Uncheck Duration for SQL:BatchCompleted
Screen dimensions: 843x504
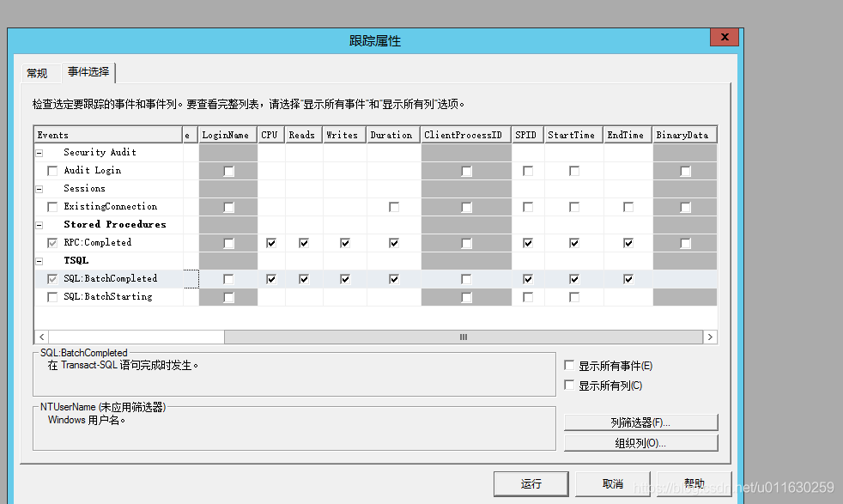pos(393,279)
